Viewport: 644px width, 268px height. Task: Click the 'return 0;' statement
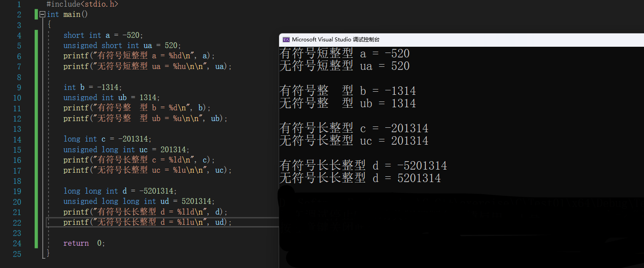84,243
